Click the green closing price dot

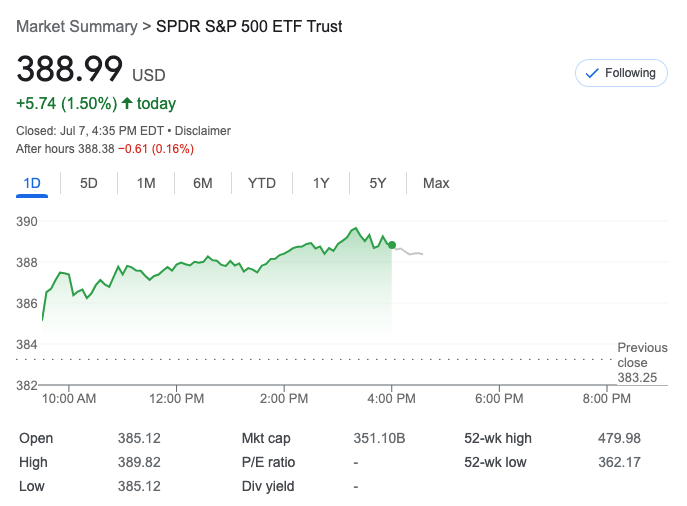tap(392, 245)
